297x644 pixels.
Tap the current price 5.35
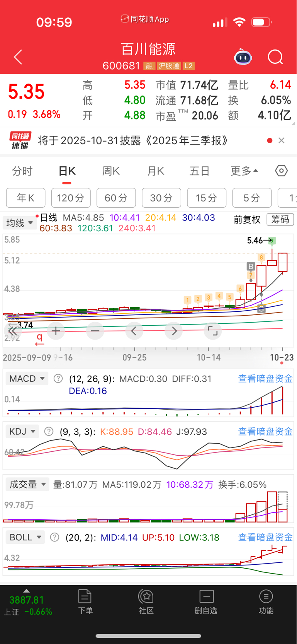26,92
